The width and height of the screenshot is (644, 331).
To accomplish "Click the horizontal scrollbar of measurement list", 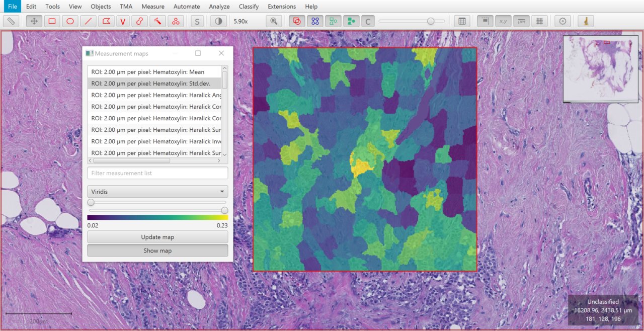I will pyautogui.click(x=132, y=160).
